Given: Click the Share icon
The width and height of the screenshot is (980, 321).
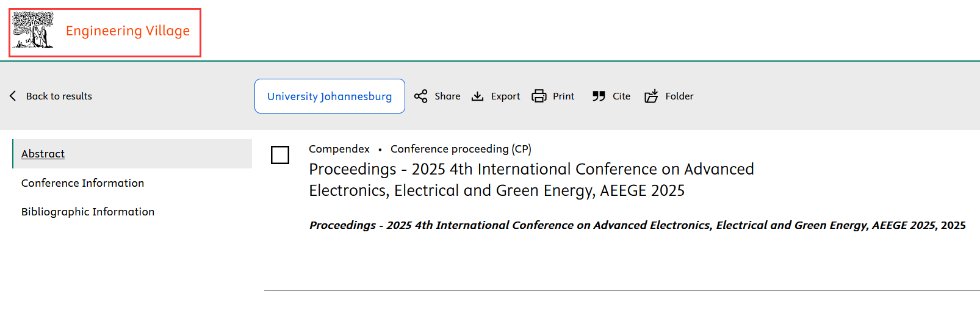Looking at the screenshot, I should coord(420,96).
